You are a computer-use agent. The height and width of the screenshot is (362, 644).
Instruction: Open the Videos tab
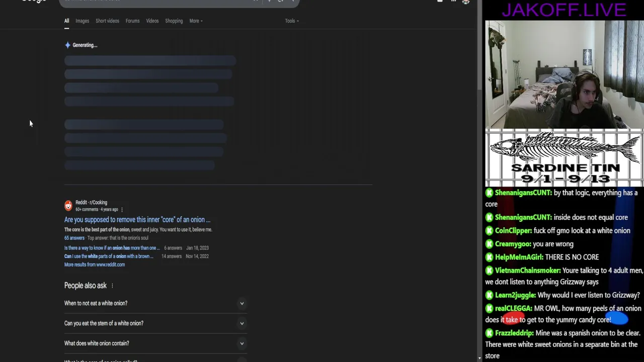152,21
